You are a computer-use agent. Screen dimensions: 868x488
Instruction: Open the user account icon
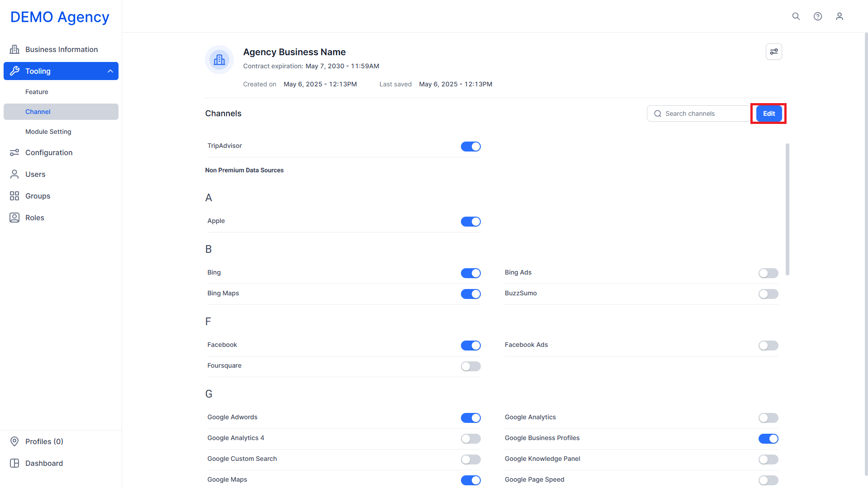(x=840, y=16)
